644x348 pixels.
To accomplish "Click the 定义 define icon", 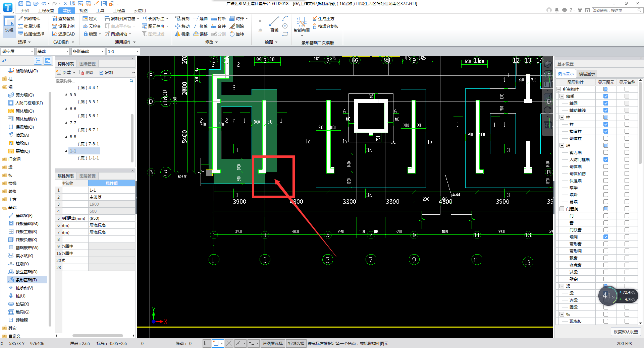I will pyautogui.click(x=85, y=18).
